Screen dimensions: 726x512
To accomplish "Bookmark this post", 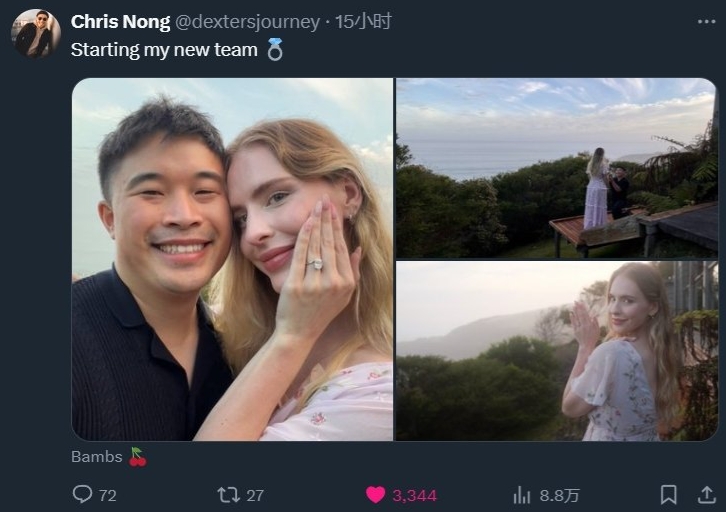I will 669,495.
